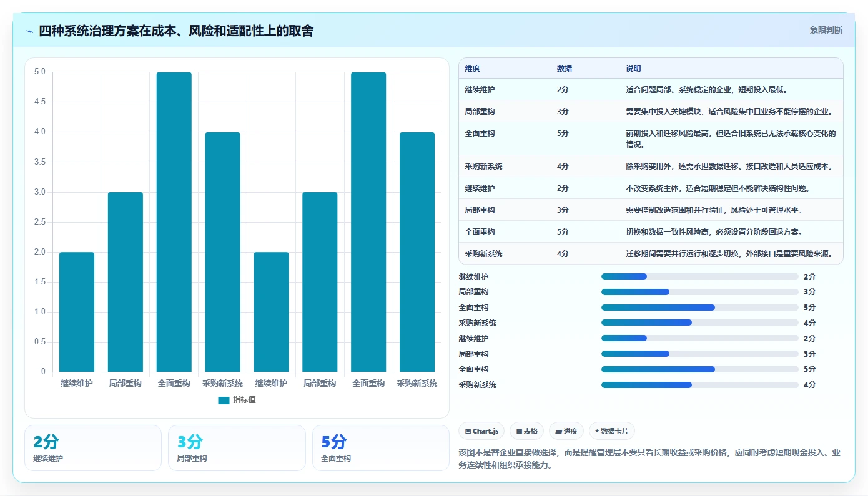Screen dimensions: 868x496
Task: Click the 数据 column header
Action: pyautogui.click(x=565, y=69)
